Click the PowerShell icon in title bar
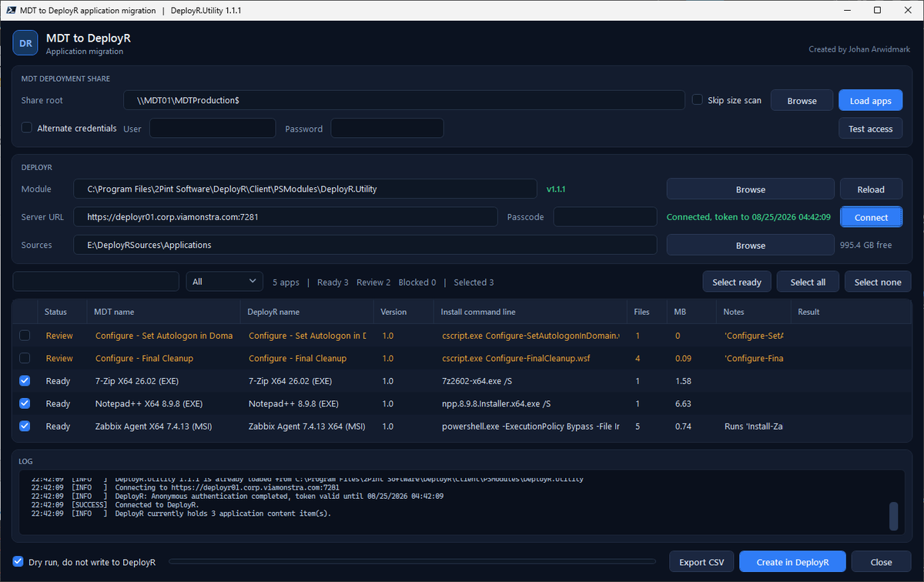The image size is (924, 582). [12, 11]
